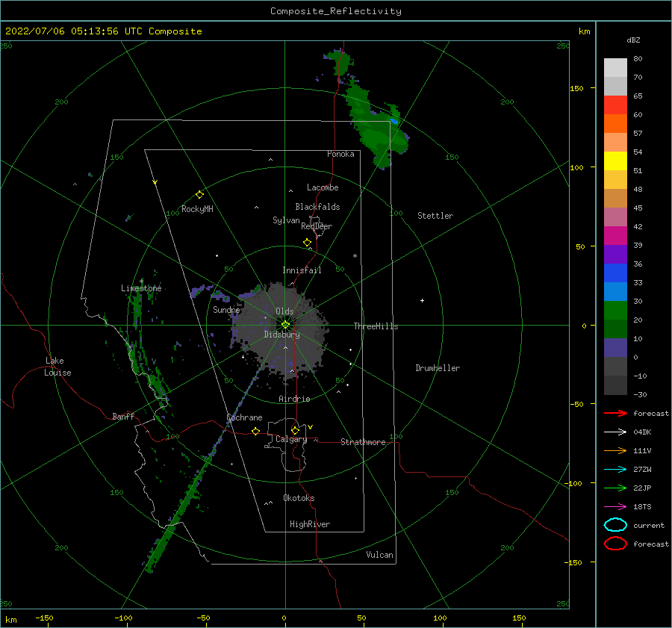
Task: Click the yellow radar-center diamond near Didsbury
Action: (x=285, y=325)
